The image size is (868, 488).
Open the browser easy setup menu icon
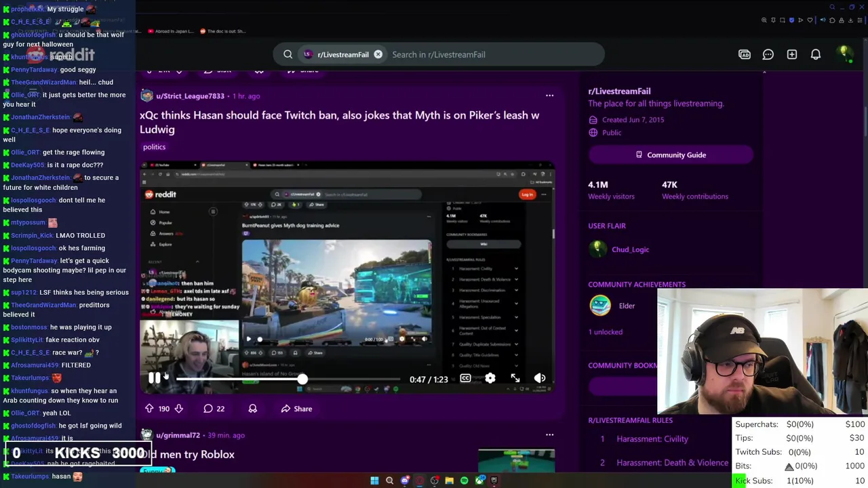(860, 20)
